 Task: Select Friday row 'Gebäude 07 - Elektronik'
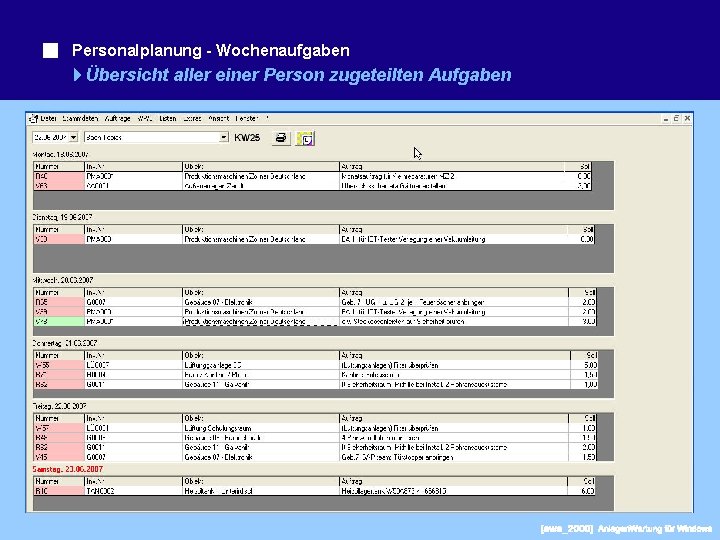point(315,457)
